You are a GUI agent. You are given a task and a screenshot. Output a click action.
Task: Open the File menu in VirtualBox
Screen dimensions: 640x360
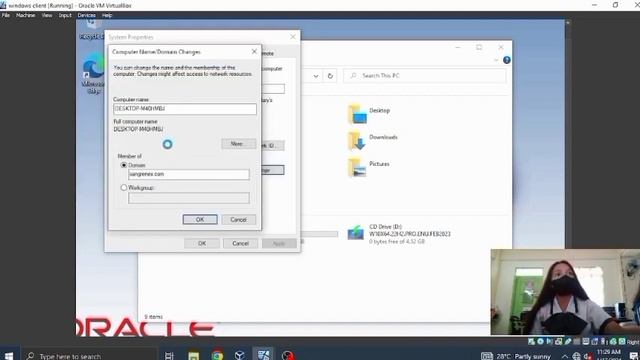click(6, 15)
